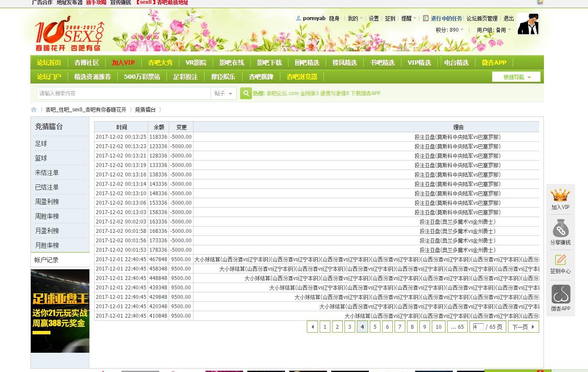This screenshot has width=588, height=372.
Task: Expand the 提醒 notifications dropdown
Action: 409,18
